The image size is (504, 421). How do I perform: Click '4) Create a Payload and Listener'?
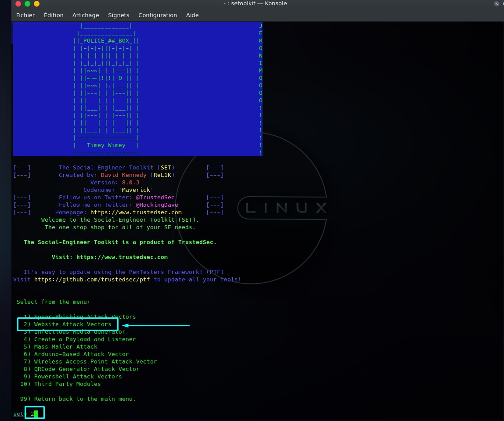[x=80, y=339]
